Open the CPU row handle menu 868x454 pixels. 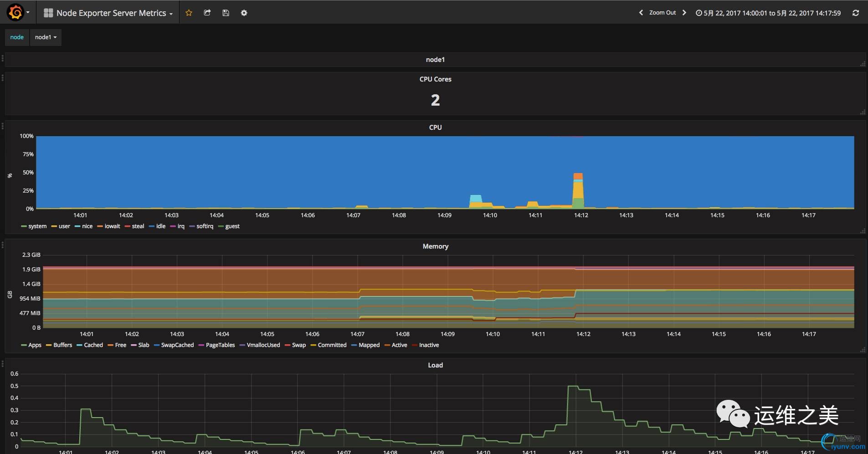coord(3,126)
